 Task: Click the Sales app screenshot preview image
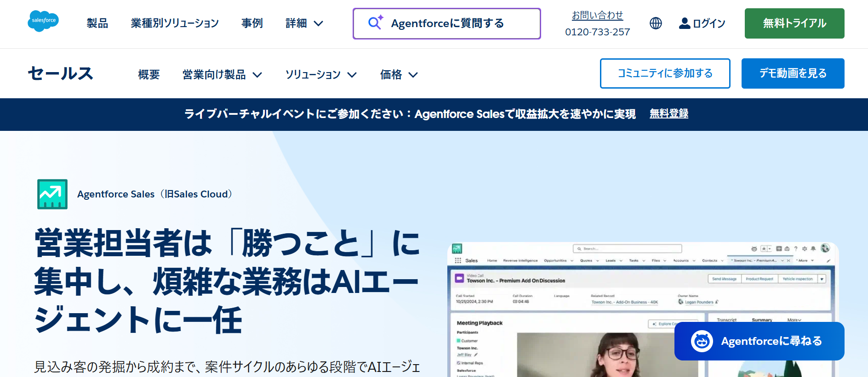tap(643, 309)
